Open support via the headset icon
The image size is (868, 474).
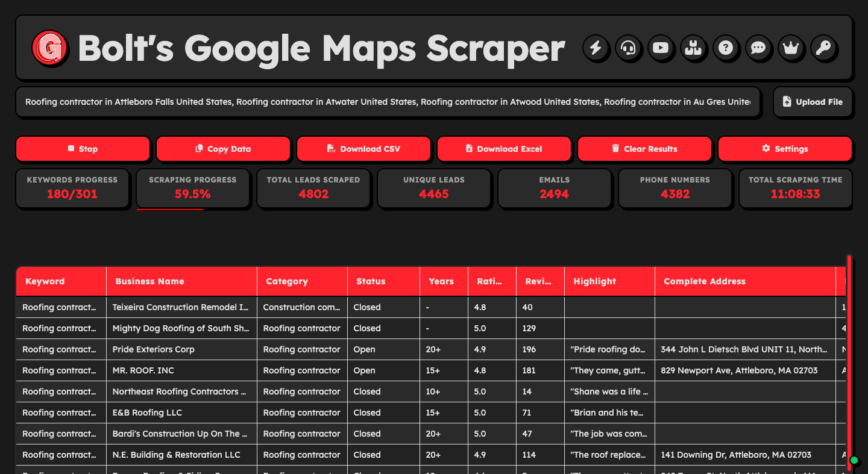click(628, 48)
